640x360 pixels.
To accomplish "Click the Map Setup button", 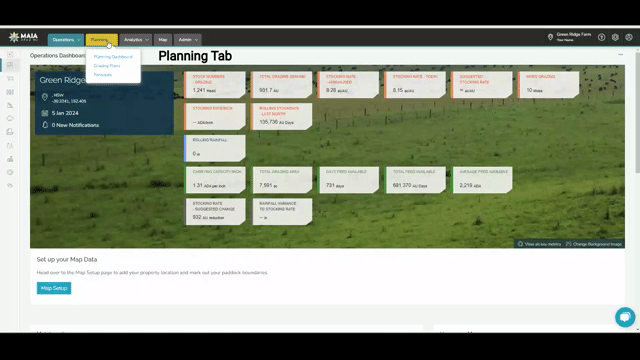I will (54, 288).
